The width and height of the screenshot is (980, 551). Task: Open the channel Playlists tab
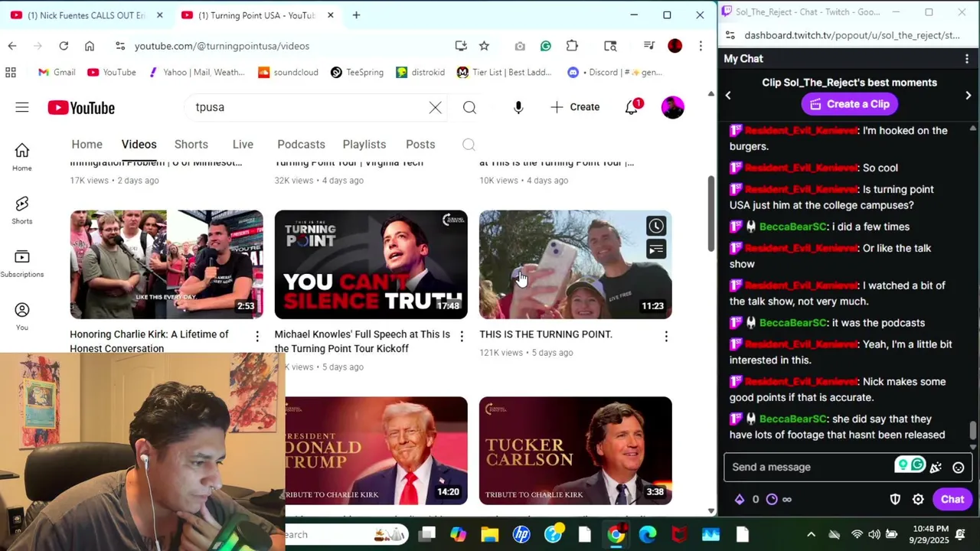[x=364, y=144]
